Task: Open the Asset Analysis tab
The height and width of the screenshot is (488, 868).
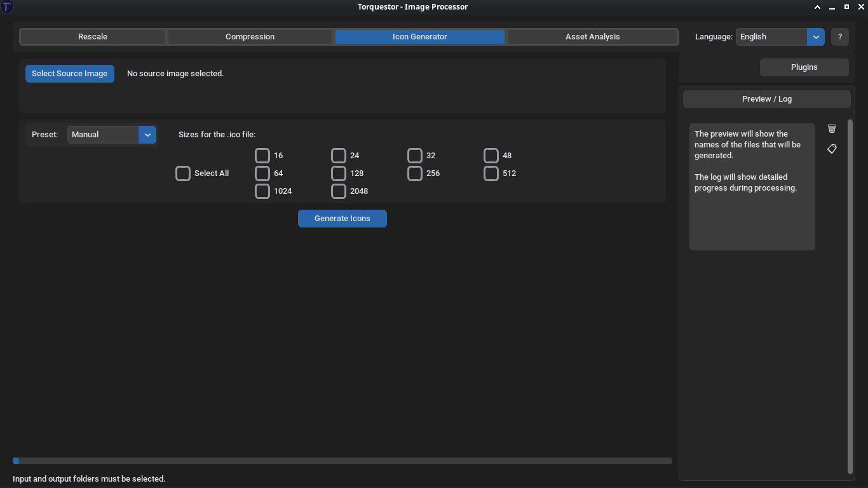Action: point(592,36)
